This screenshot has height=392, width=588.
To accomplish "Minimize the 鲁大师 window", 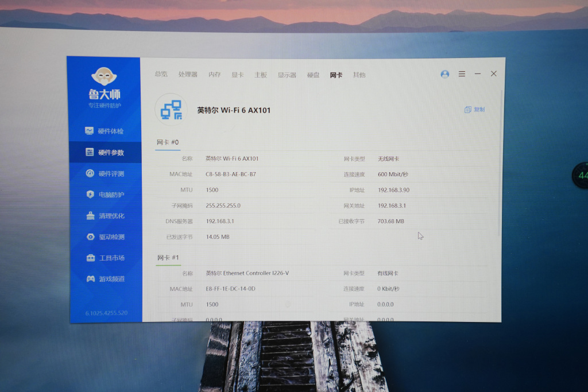I will coord(478,74).
